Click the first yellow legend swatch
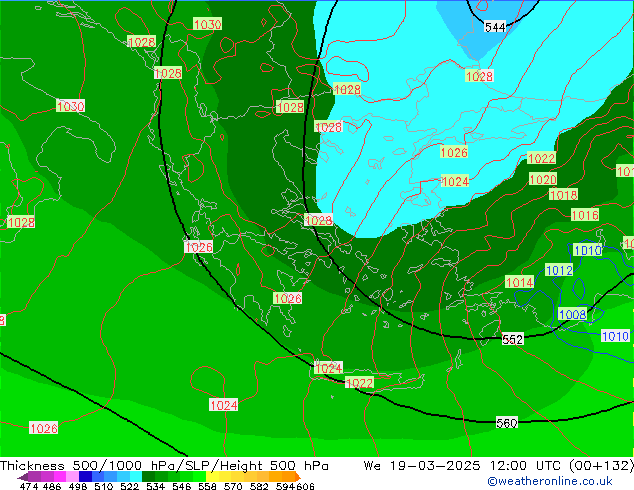The width and height of the screenshot is (634, 490). [212, 476]
